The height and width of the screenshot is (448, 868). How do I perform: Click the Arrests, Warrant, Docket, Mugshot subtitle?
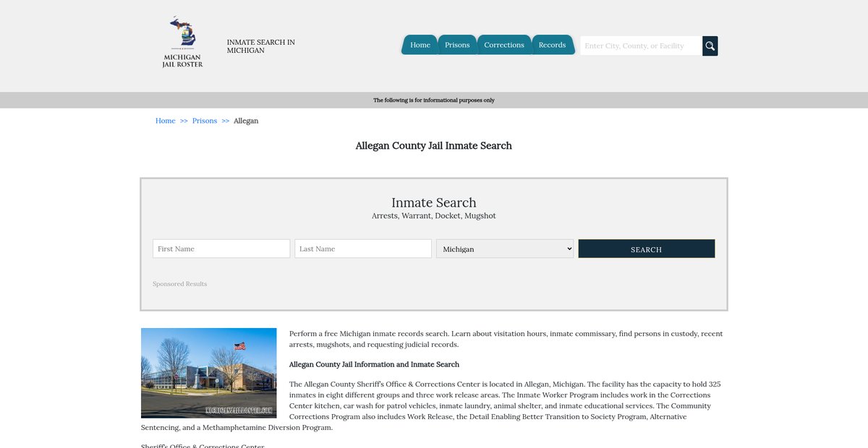tap(434, 216)
